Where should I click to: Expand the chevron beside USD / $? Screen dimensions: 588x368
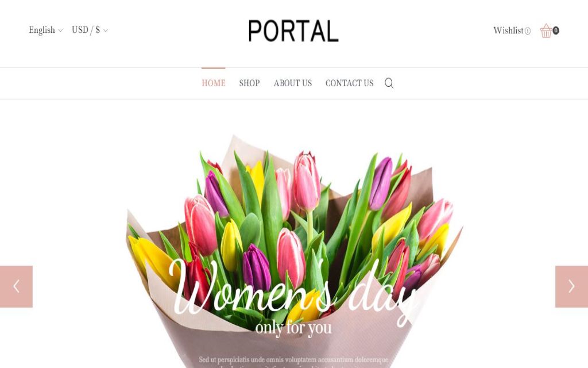pyautogui.click(x=106, y=31)
